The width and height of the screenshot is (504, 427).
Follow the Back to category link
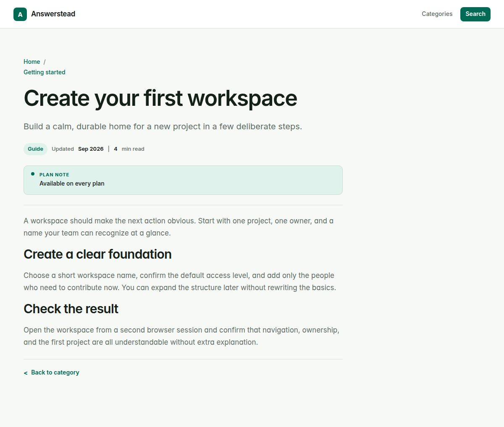coord(55,372)
